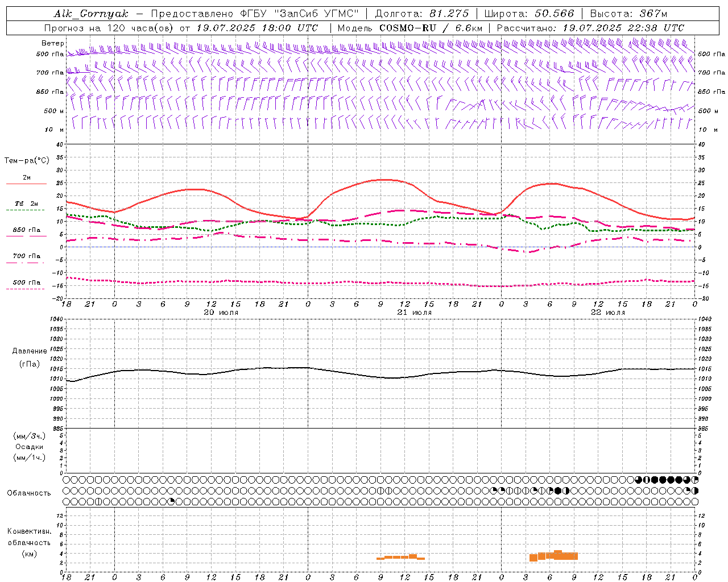This screenshot has width=728, height=582.
Task: Select the 'Модель COSMO-RU / 6.6км' label
Action: pos(410,28)
